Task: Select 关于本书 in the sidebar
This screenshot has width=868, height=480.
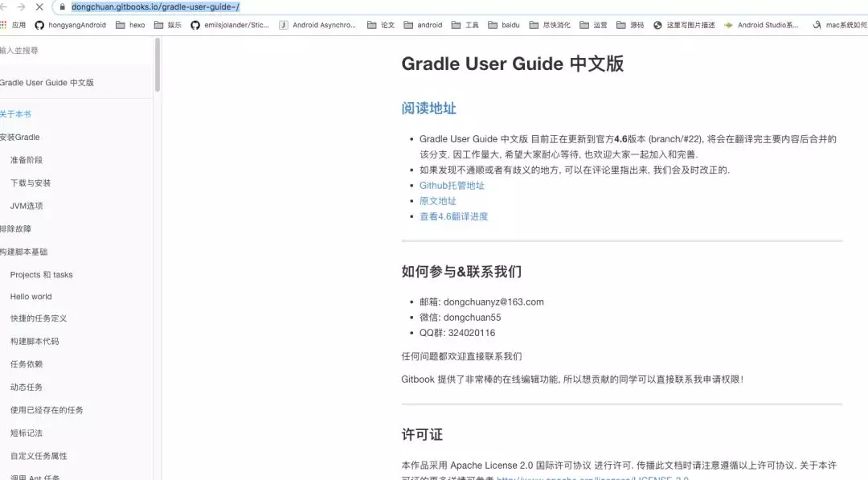Action: [x=15, y=114]
